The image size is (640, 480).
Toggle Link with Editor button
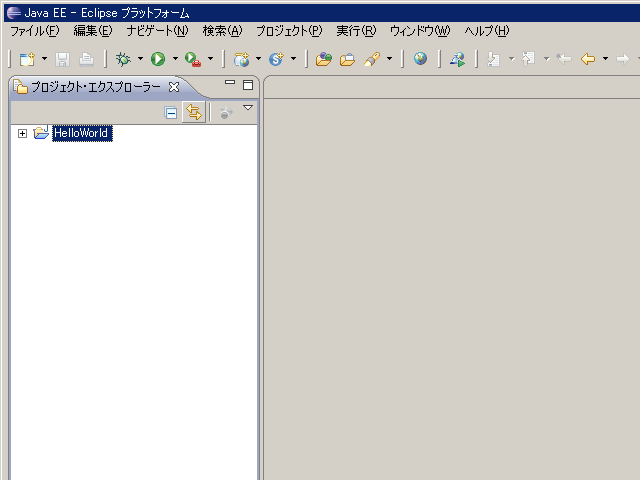tap(193, 112)
